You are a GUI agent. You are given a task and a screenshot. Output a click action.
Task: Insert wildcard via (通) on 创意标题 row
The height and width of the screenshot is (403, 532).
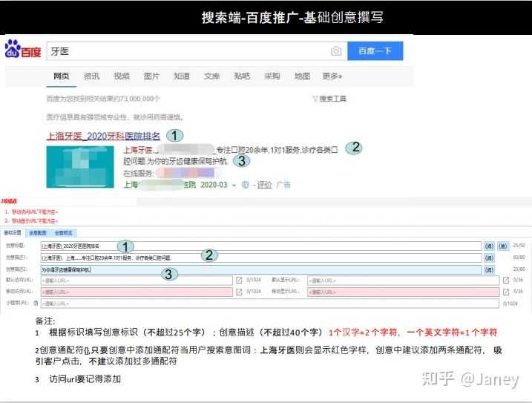(489, 246)
